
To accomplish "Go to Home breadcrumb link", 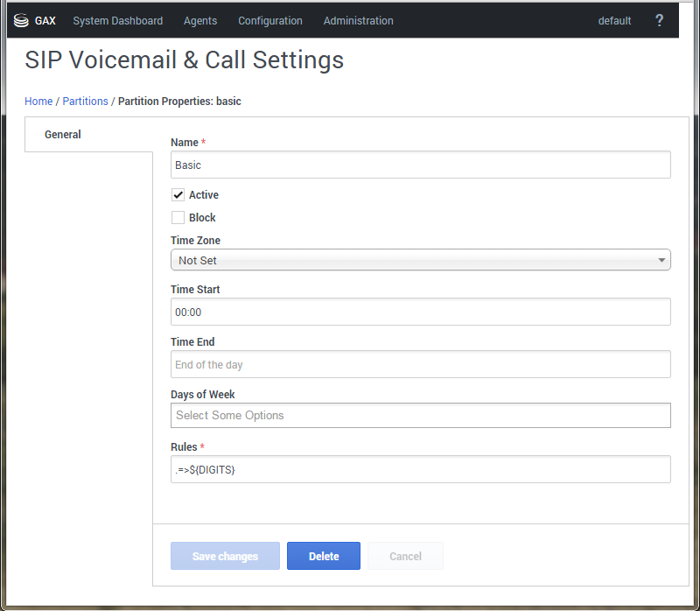I will pyautogui.click(x=38, y=102).
